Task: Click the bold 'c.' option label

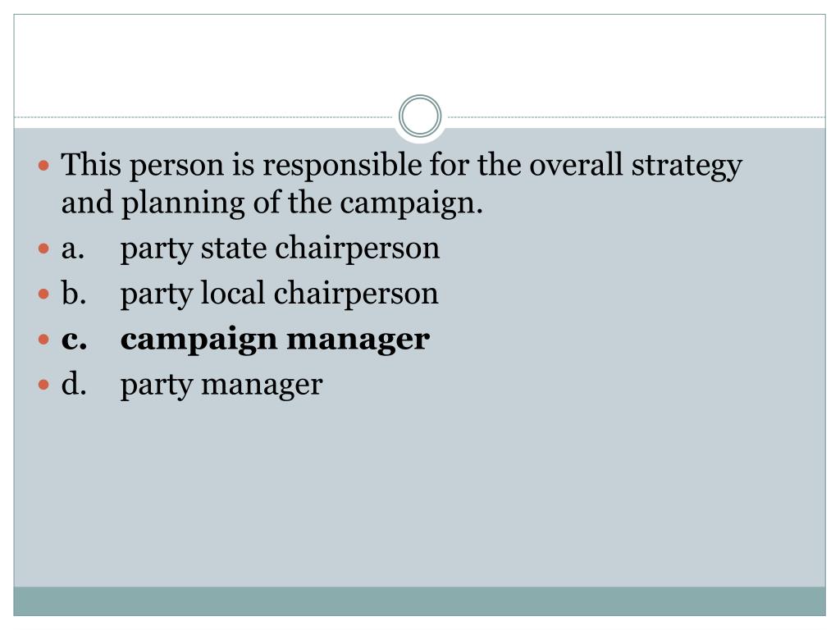Action: pos(74,340)
